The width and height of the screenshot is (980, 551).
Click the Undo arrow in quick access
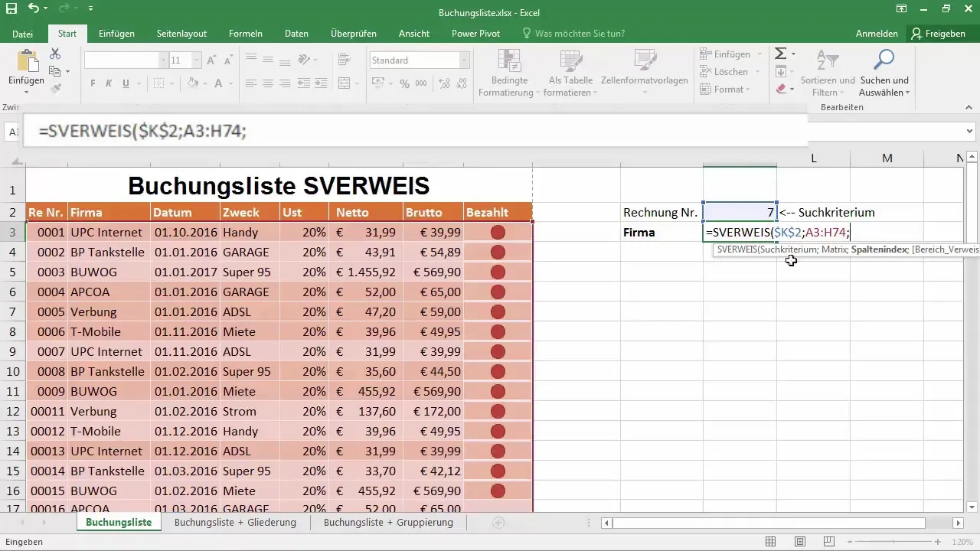pyautogui.click(x=34, y=9)
